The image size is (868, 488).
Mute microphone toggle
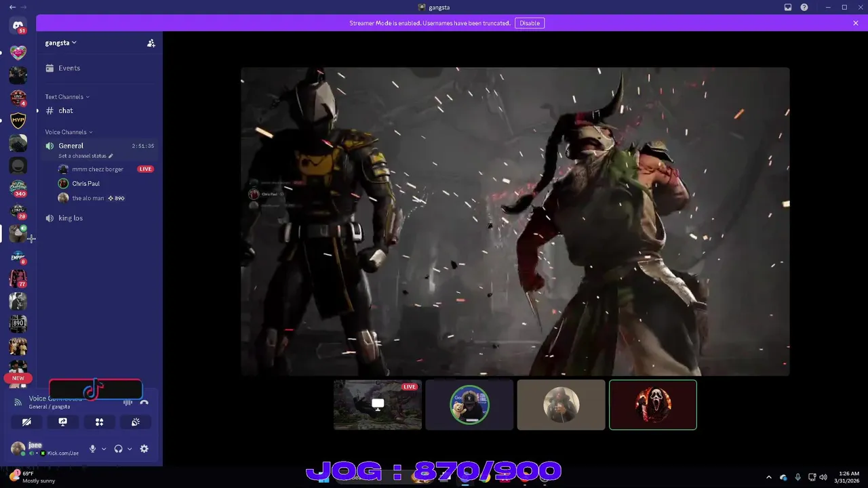pyautogui.click(x=93, y=449)
